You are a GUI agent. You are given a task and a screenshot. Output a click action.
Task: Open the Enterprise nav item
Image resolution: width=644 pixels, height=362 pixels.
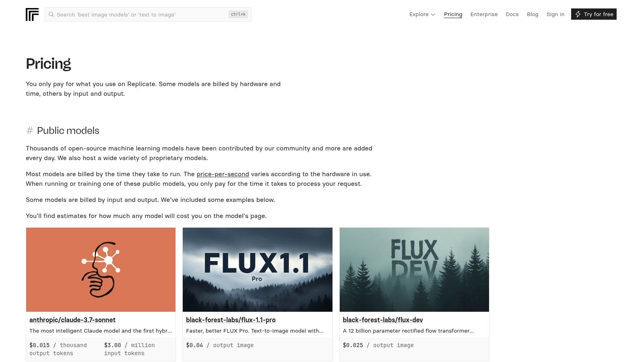(x=484, y=14)
